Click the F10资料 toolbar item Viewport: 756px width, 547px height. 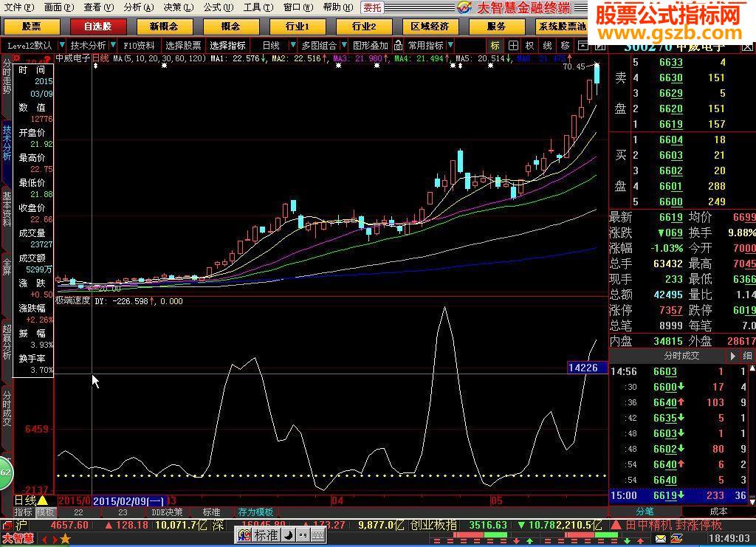pyautogui.click(x=139, y=45)
